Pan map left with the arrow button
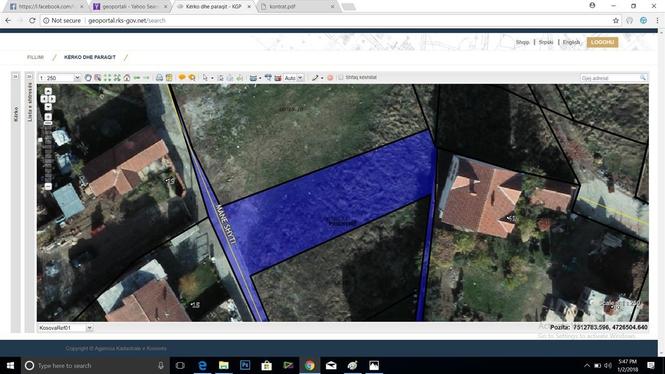This screenshot has height=374, width=665. pyautogui.click(x=44, y=99)
